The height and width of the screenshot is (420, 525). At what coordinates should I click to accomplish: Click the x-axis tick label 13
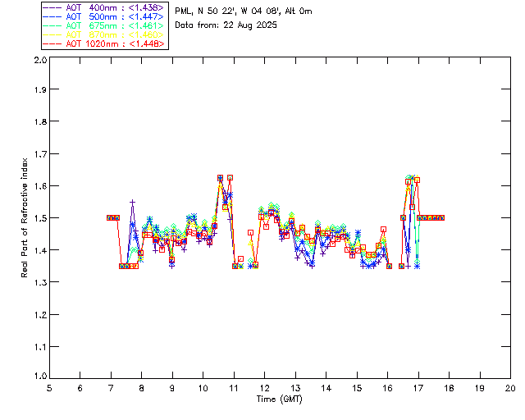(295, 388)
